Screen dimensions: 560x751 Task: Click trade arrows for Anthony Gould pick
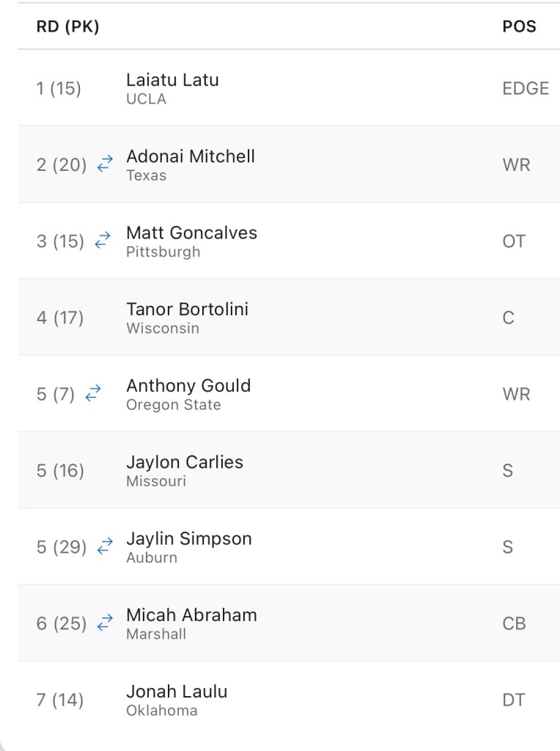point(93,394)
